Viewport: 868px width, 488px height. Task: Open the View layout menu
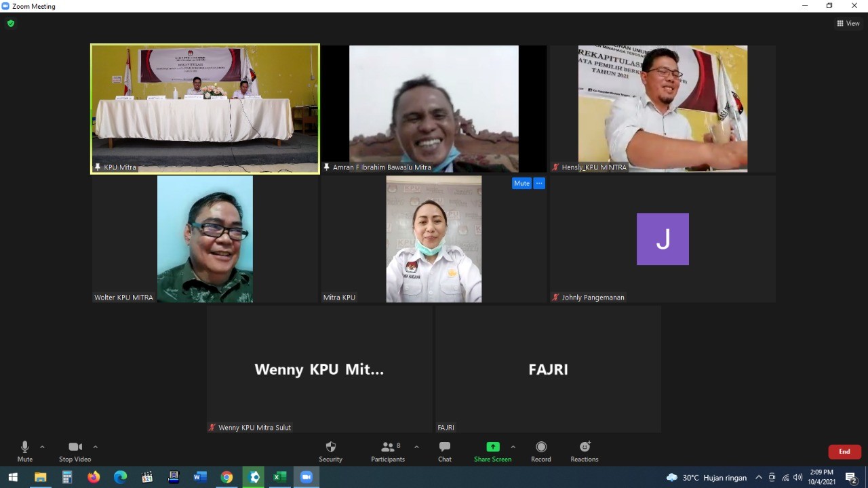tap(848, 23)
